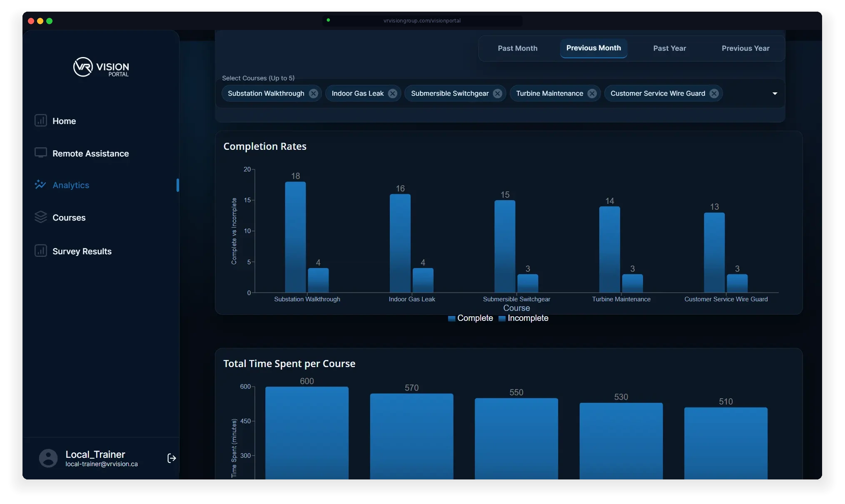Click the logout arrow icon
845x504 pixels.
click(x=171, y=458)
